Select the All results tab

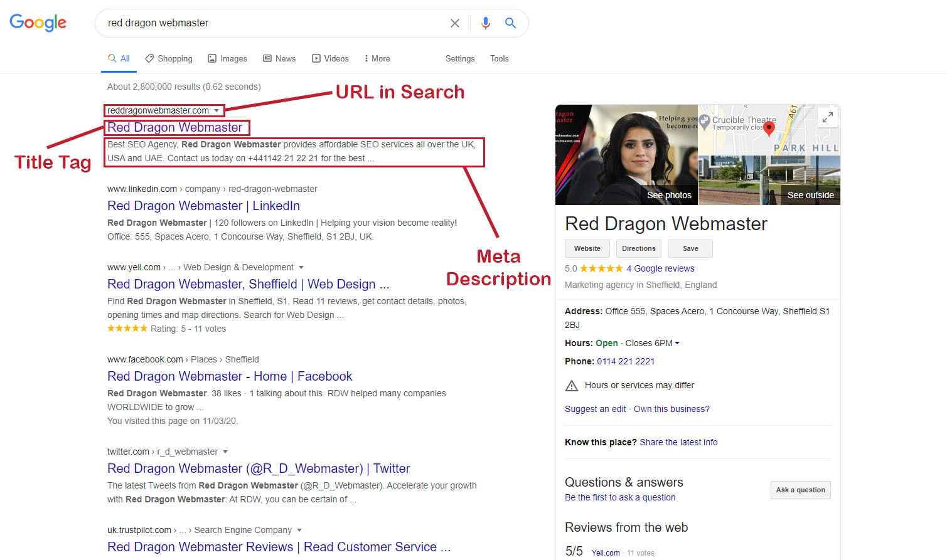(x=119, y=58)
